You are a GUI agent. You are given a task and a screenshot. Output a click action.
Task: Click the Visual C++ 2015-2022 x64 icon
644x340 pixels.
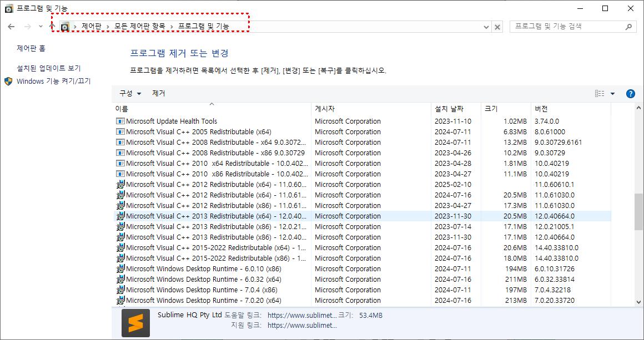[120, 248]
